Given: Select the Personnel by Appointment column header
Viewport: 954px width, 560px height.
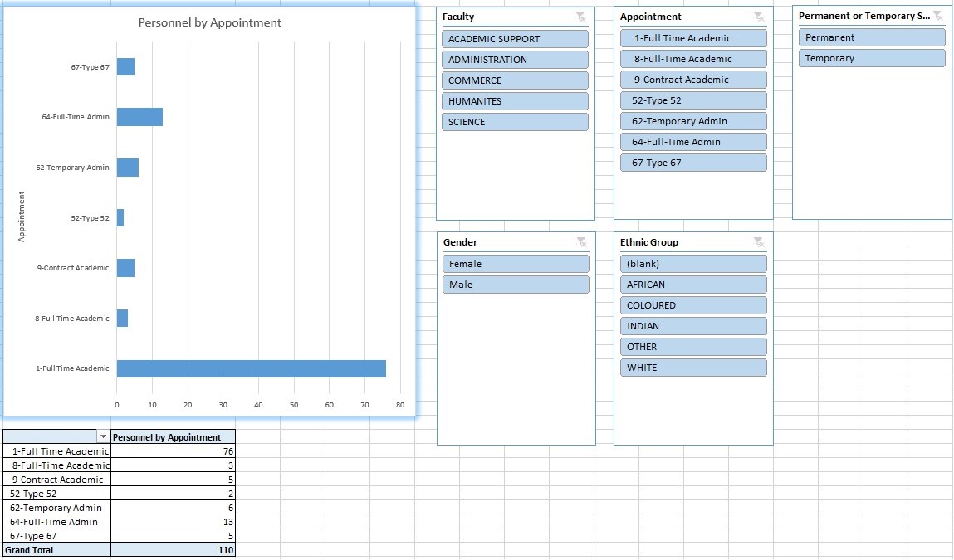Looking at the screenshot, I should [173, 437].
